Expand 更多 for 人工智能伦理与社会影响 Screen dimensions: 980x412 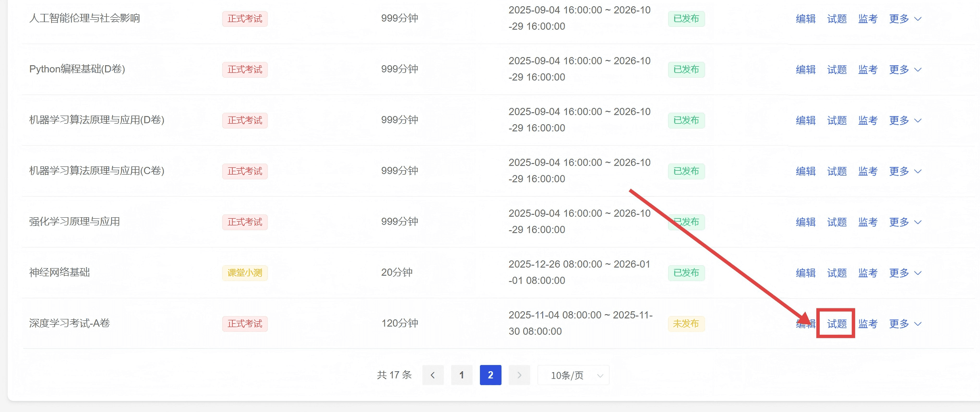click(905, 19)
